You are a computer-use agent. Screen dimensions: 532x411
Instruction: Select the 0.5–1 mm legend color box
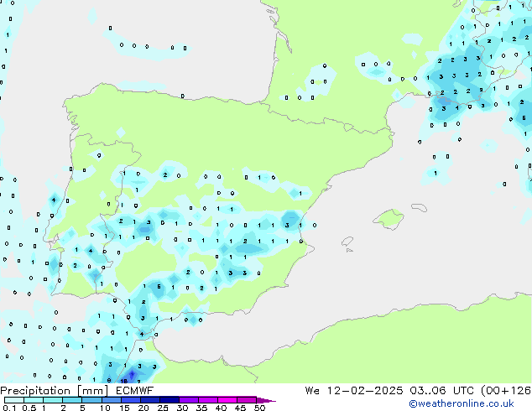click(x=34, y=400)
